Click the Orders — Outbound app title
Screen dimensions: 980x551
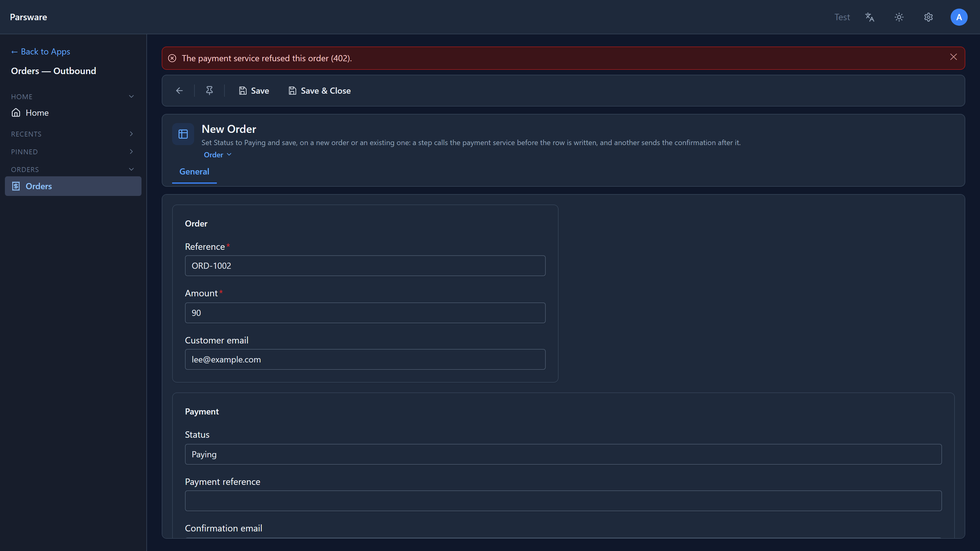(x=54, y=71)
